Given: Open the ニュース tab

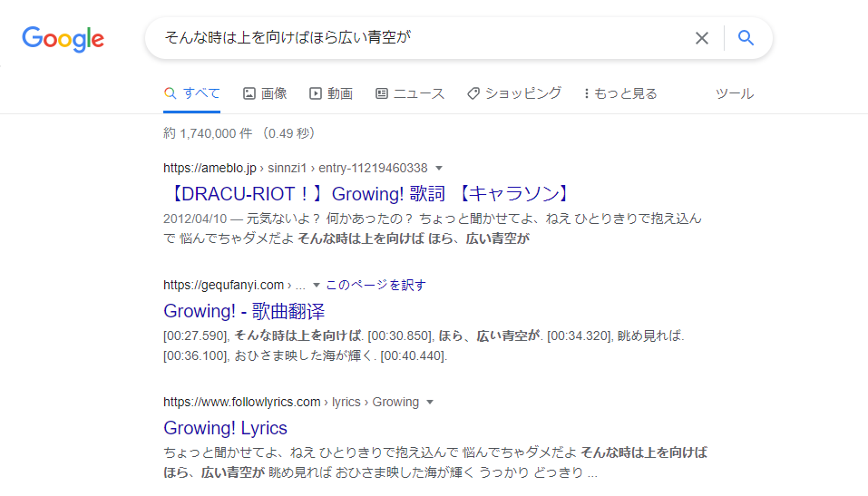Looking at the screenshot, I should [x=410, y=93].
